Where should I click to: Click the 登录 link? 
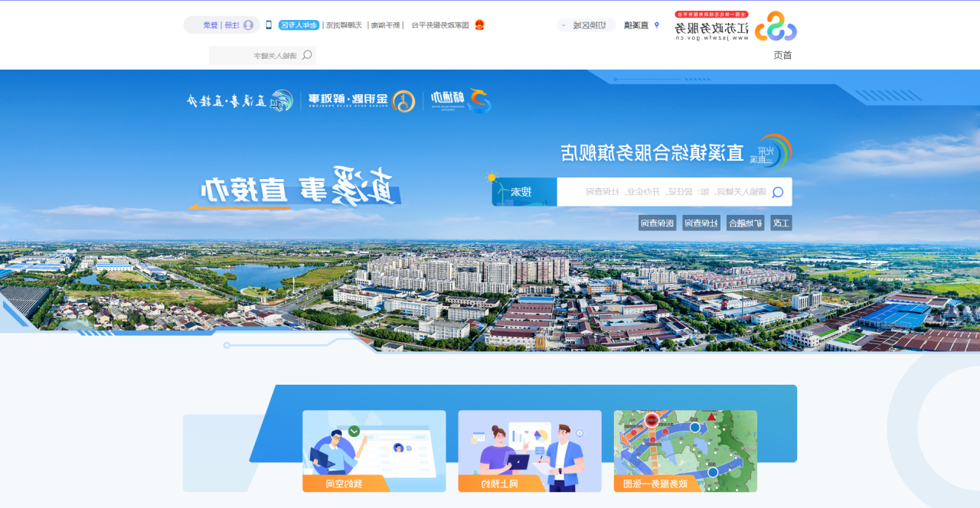click(211, 25)
